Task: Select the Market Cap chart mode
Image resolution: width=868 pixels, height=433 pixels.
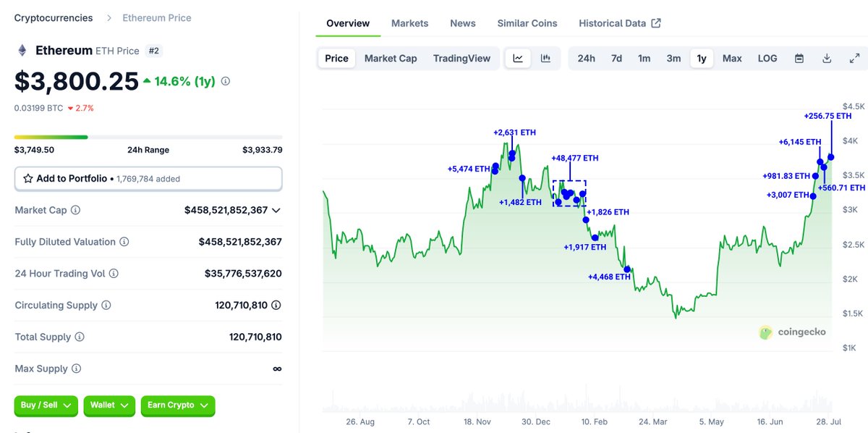Action: coord(391,58)
